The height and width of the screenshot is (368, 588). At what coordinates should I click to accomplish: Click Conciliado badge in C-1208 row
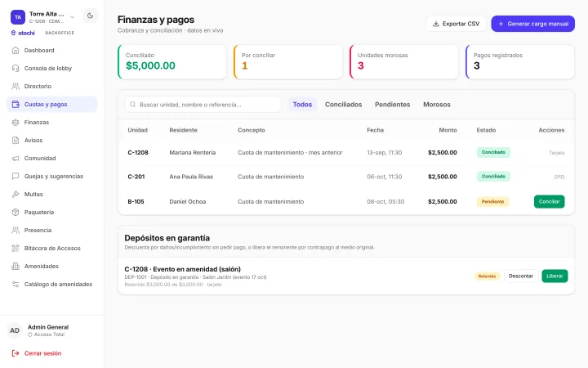[493, 152]
